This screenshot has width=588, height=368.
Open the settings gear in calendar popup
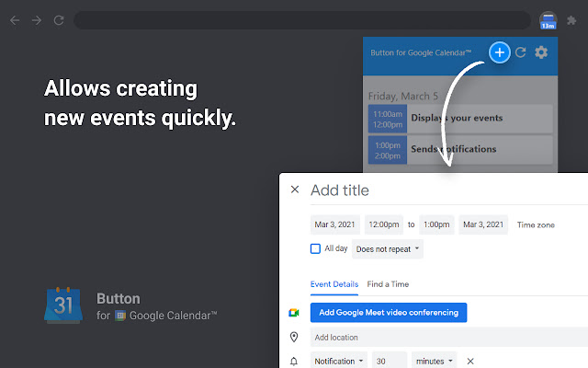click(541, 52)
